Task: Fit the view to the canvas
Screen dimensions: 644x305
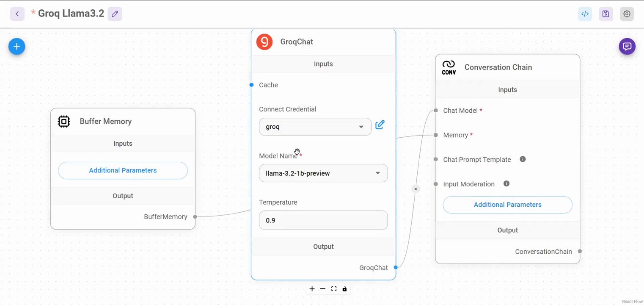Action: click(x=334, y=289)
